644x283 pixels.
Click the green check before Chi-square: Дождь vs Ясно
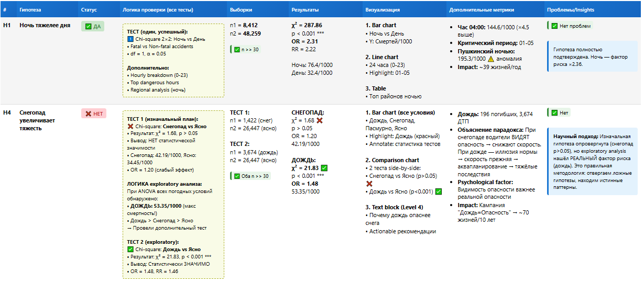pos(130,250)
